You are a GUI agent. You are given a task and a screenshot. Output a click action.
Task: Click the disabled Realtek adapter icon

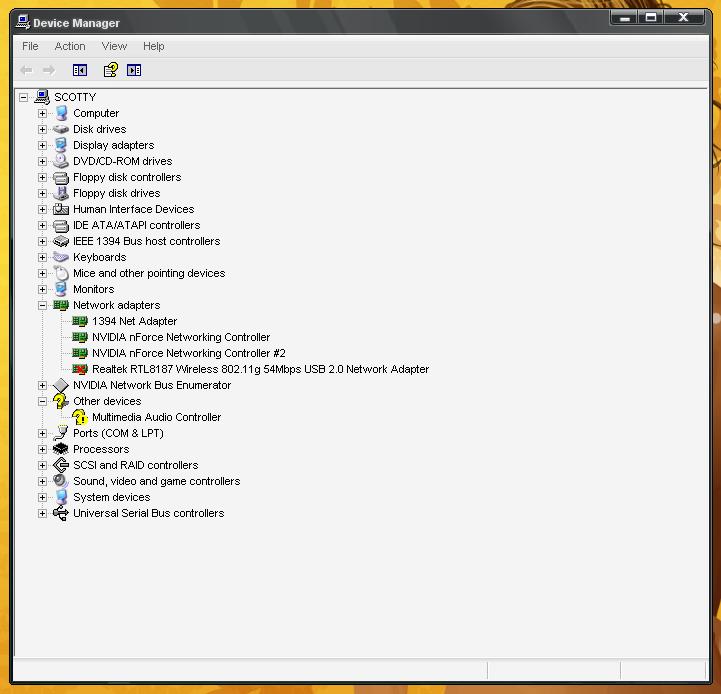pos(80,369)
